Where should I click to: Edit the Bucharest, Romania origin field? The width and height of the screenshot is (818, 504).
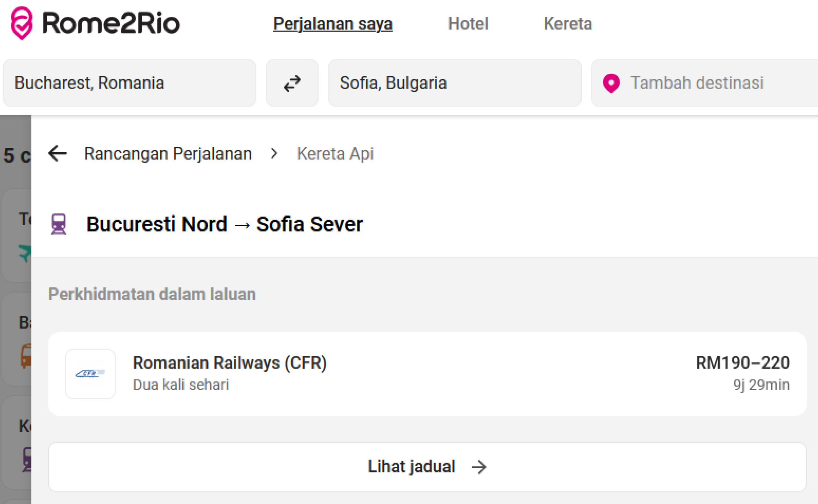tap(129, 83)
